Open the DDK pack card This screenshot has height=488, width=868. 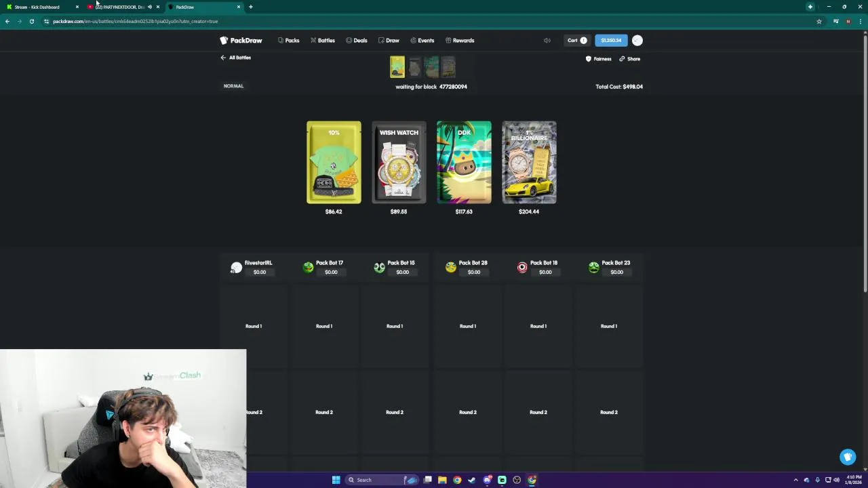pos(464,163)
